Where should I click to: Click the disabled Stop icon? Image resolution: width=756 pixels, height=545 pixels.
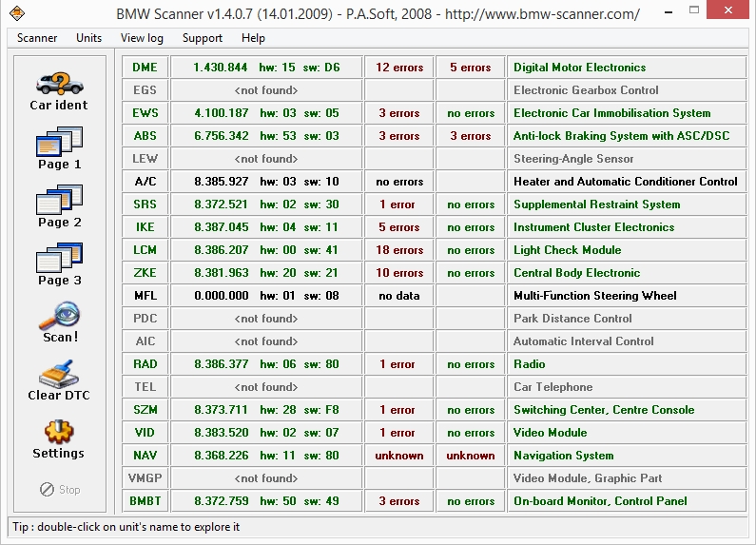click(x=60, y=490)
